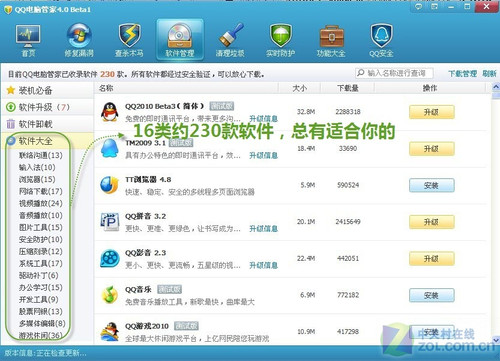Open the 办公学习(15) category
Viewport: 500px width, 361px height.
coord(41,287)
